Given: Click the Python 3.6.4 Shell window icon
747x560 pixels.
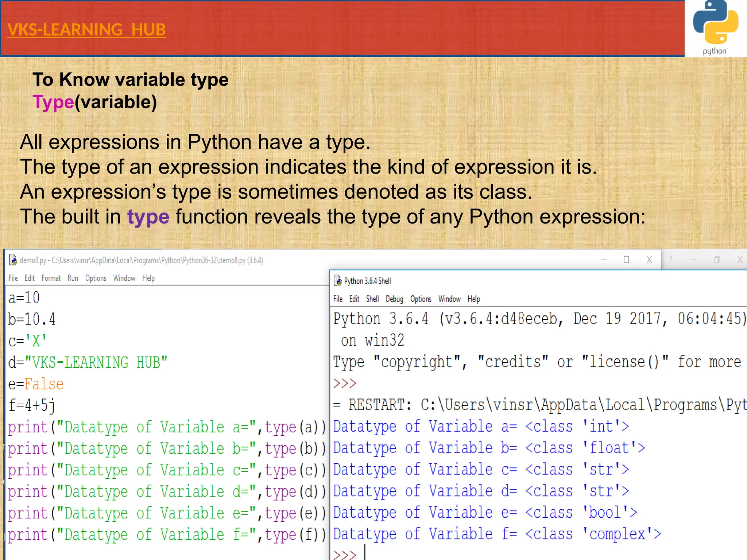Looking at the screenshot, I should [338, 281].
